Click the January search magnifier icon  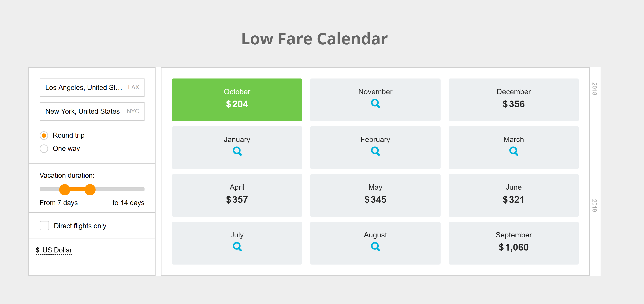[x=237, y=151]
